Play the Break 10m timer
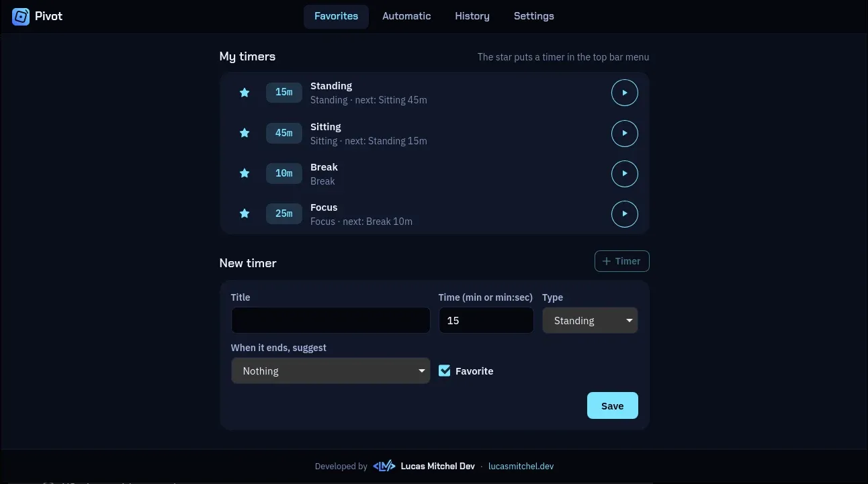 click(x=624, y=173)
